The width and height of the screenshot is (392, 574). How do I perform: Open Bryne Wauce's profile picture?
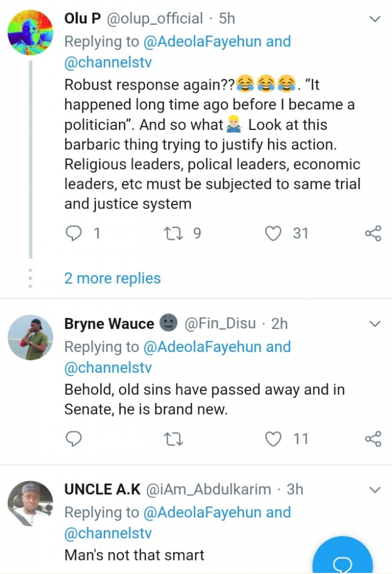click(30, 337)
